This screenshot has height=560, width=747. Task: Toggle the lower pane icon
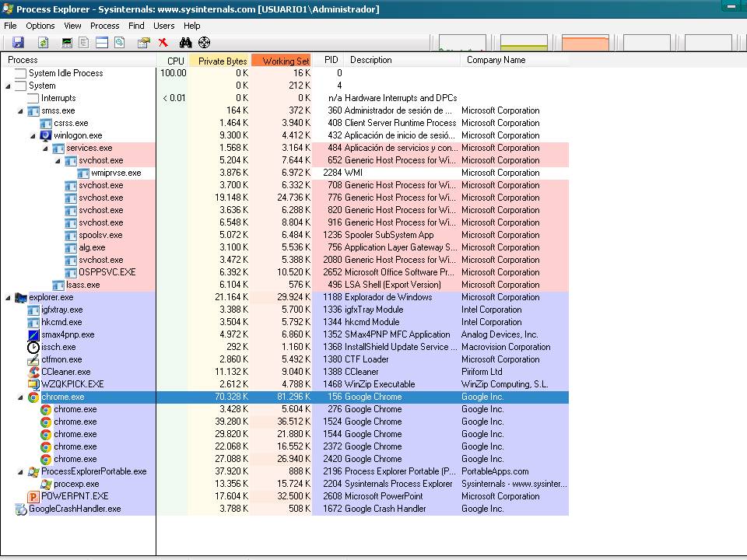[x=102, y=42]
